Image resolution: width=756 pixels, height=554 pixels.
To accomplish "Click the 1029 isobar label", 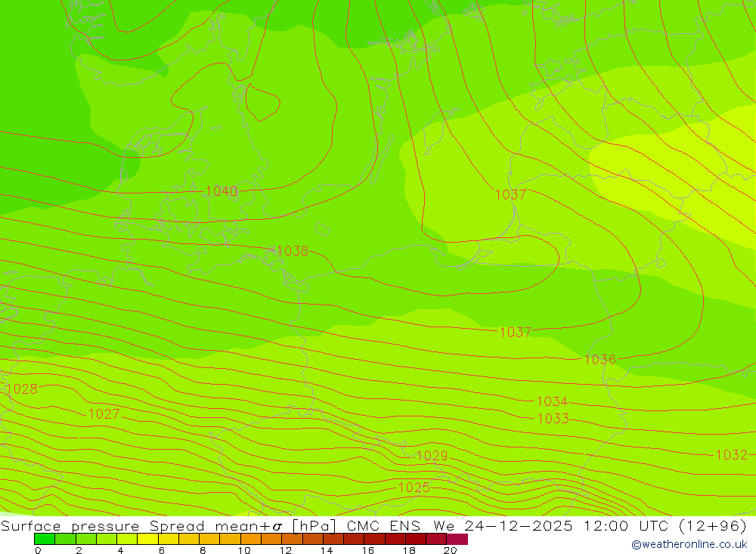I will tap(432, 456).
